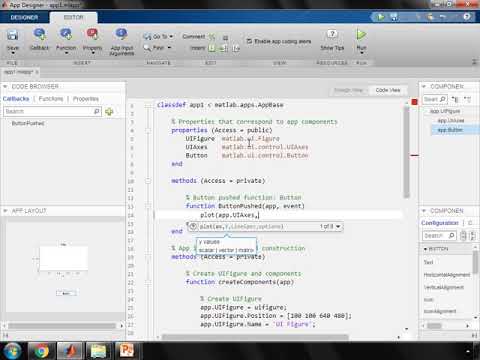Open the Run dropdown arrow
This screenshot has height=360, width=480.
361,53
